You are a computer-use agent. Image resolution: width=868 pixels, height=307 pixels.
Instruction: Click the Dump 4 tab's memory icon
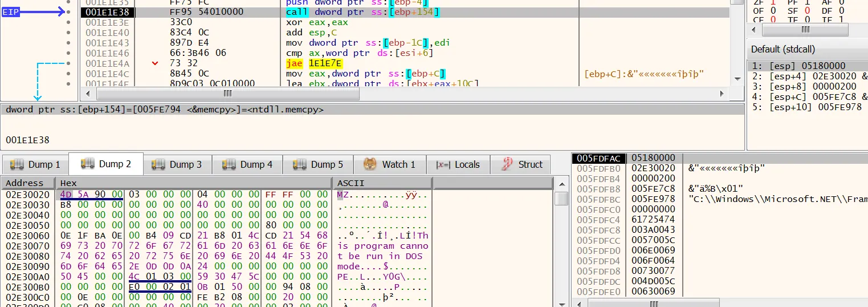[x=230, y=164]
